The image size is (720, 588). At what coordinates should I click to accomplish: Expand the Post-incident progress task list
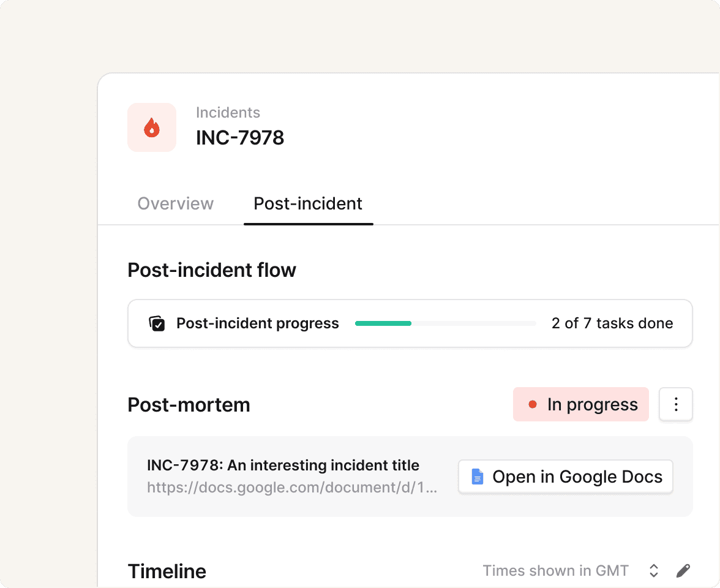pos(257,323)
